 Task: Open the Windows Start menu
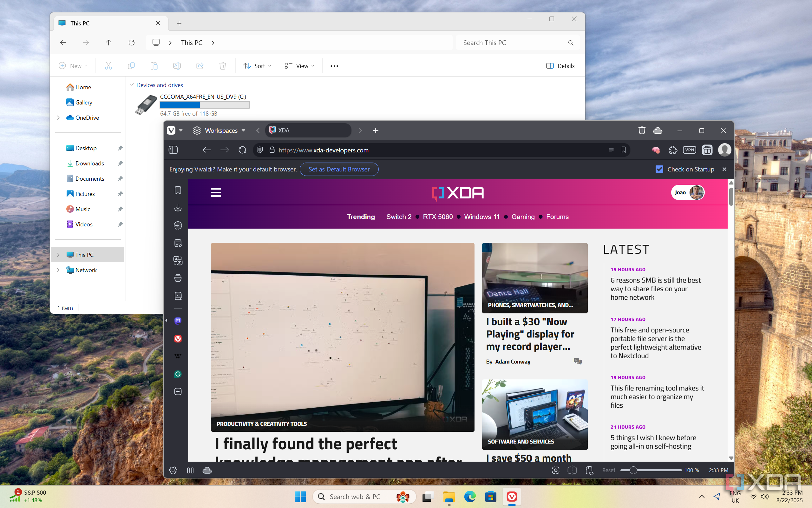pyautogui.click(x=300, y=496)
